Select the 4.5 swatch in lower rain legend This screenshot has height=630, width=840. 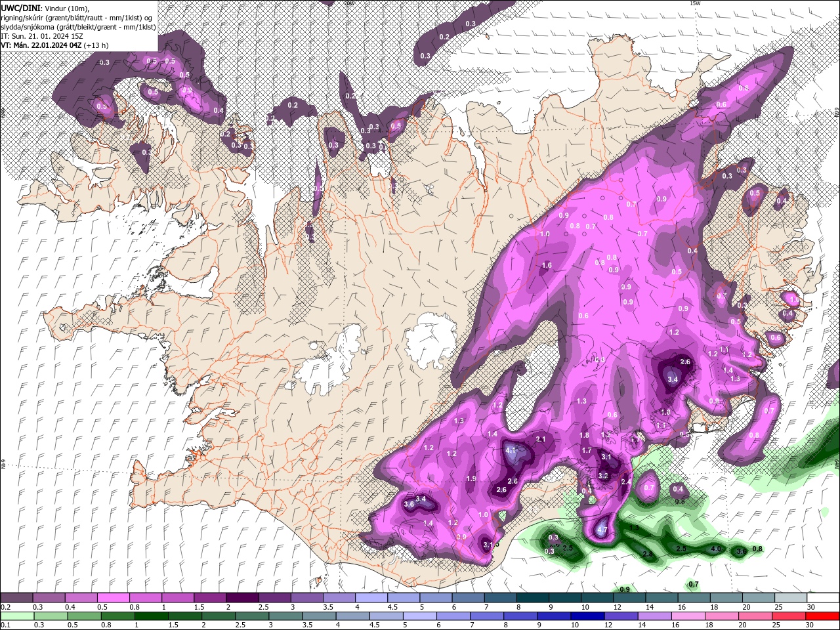coord(387,616)
